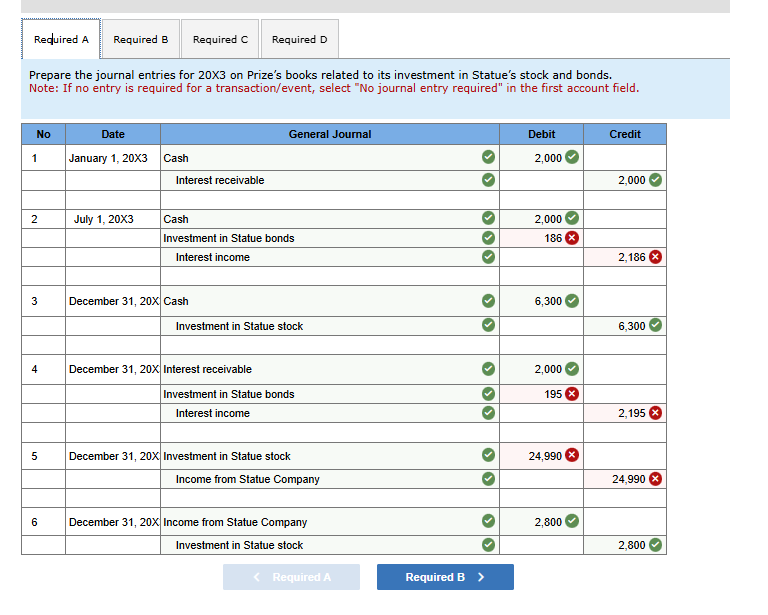Click red X icon beside credit 24,990
This screenshot has height=615, width=768.
[x=655, y=479]
